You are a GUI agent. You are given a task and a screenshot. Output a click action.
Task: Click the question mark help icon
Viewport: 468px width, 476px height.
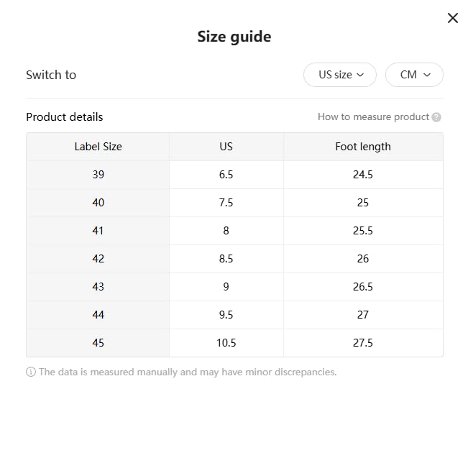(x=436, y=117)
